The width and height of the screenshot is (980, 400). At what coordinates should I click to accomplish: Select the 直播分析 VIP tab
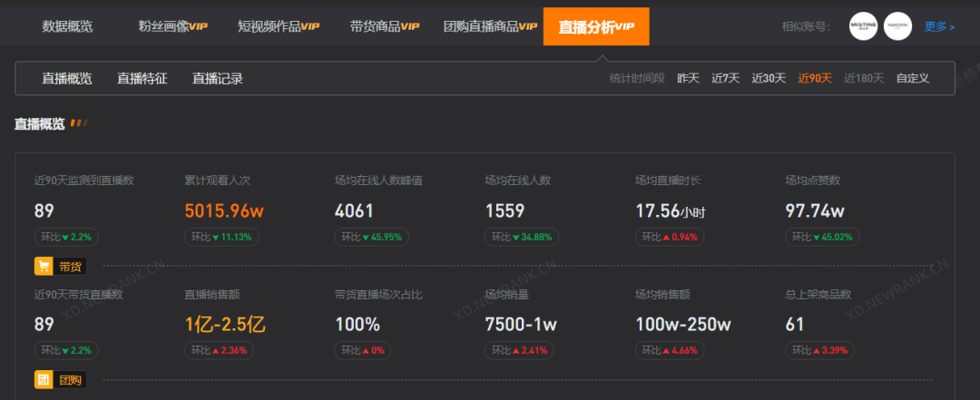pyautogui.click(x=596, y=26)
